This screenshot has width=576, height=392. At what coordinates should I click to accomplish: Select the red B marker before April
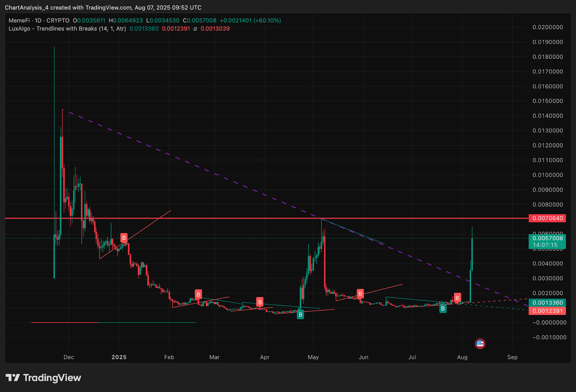coord(260,302)
